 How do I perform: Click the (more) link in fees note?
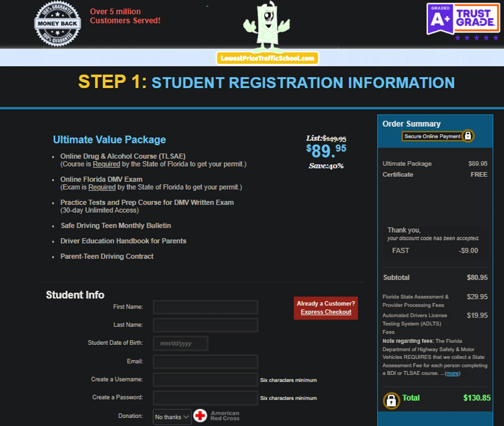coord(453,373)
